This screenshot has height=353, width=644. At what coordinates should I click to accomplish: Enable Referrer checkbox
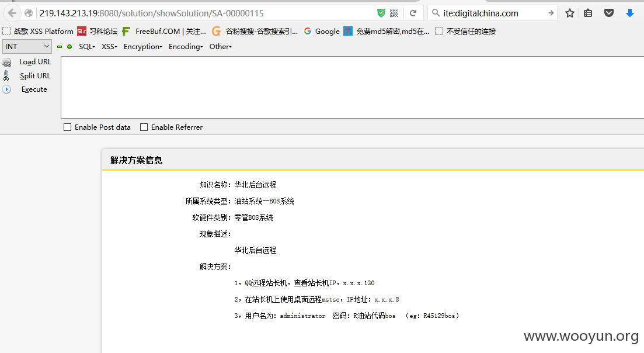coord(144,127)
